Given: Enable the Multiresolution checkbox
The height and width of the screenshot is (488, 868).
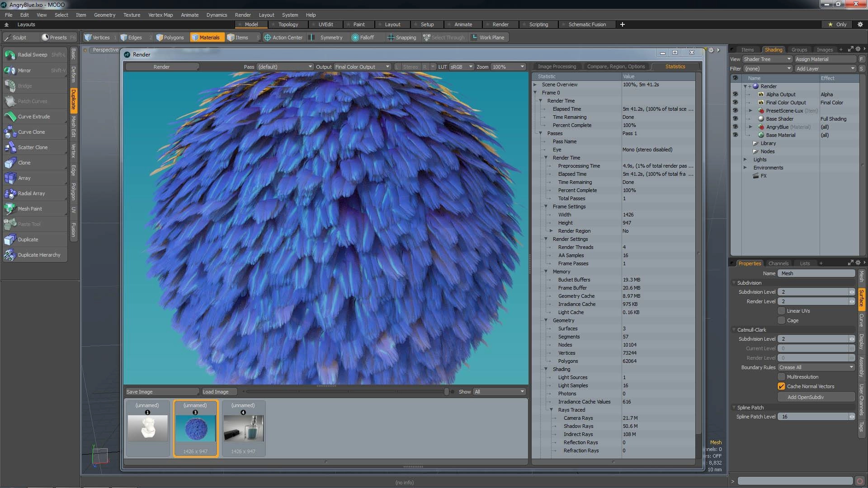Looking at the screenshot, I should tap(781, 377).
